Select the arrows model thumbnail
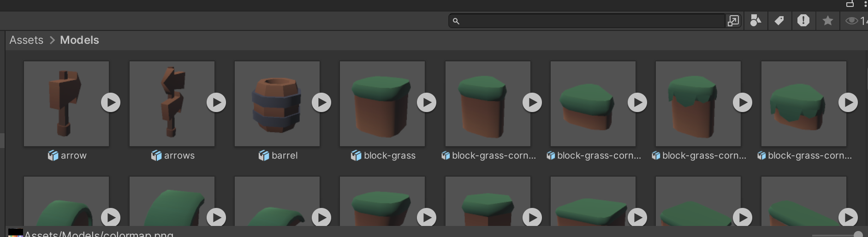This screenshot has width=868, height=237. coord(172,104)
